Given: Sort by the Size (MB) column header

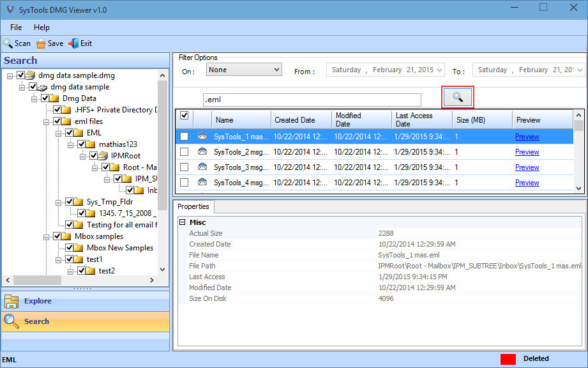Looking at the screenshot, I should (482, 120).
